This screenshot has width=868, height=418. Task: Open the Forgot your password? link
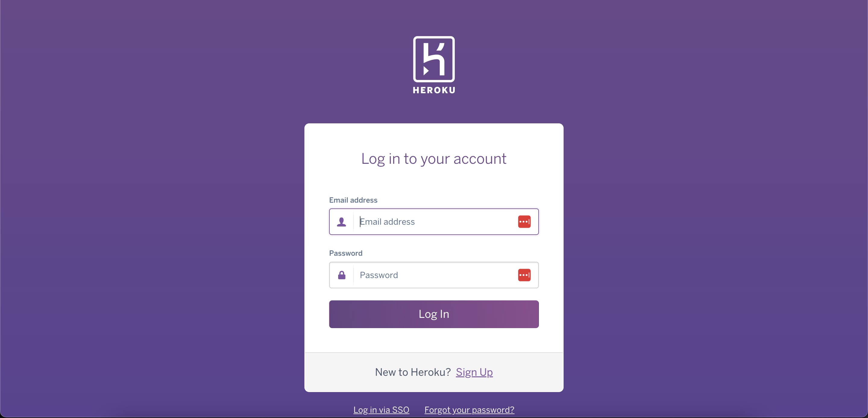[469, 410]
